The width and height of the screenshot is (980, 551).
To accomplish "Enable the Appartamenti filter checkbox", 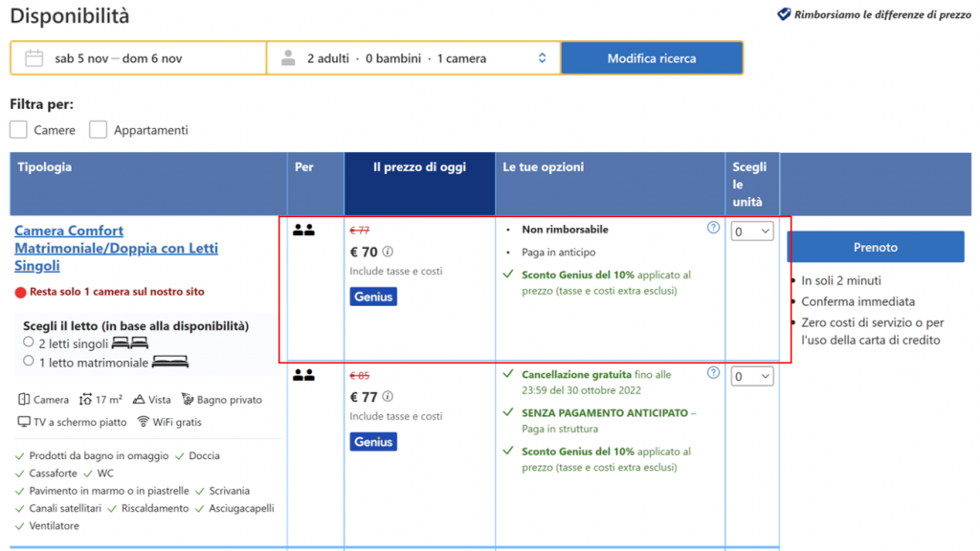I will click(x=98, y=129).
